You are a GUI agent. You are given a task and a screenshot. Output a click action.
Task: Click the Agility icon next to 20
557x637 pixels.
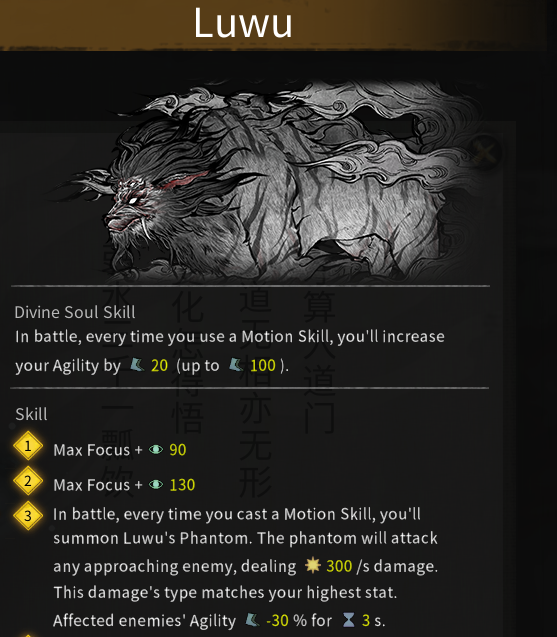[137, 364]
